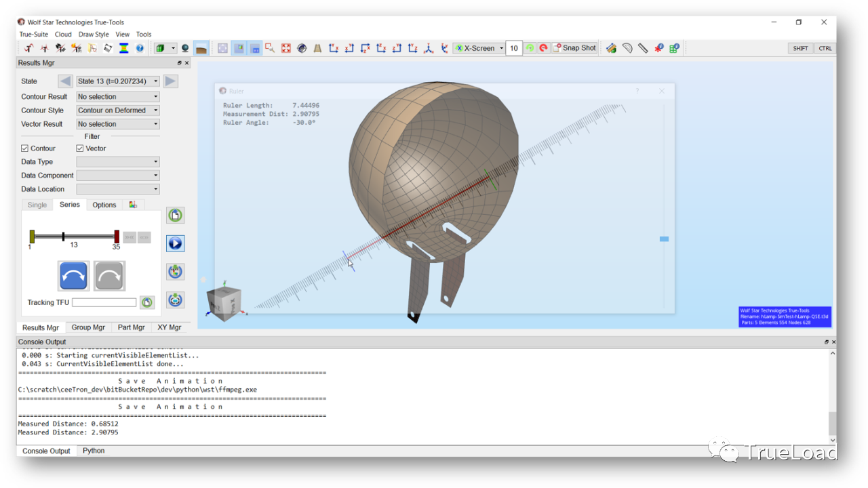
Task: Click the sphere-on-stand toolbar icon
Action: [x=185, y=48]
